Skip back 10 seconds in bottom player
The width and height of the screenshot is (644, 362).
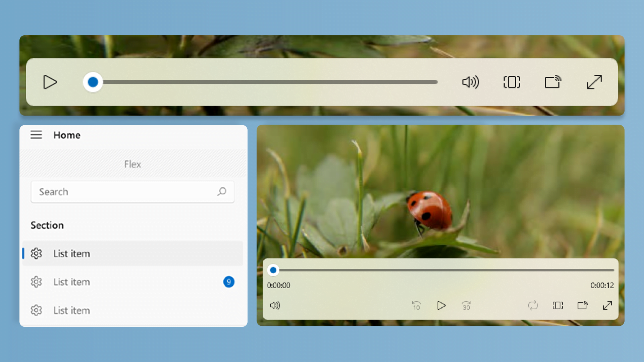coord(416,305)
